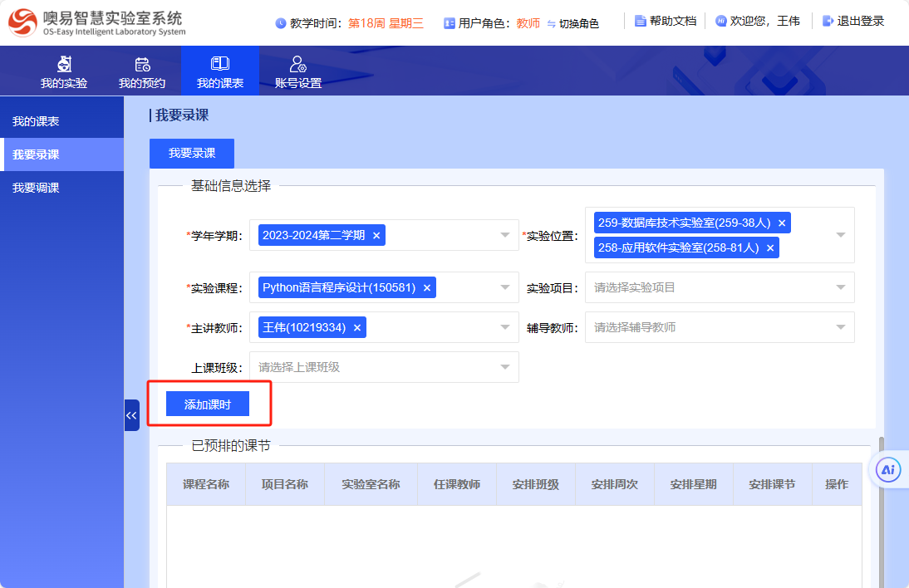The height and width of the screenshot is (588, 909).
Task: Remove the 王伟 teacher tag
Action: [x=357, y=328]
